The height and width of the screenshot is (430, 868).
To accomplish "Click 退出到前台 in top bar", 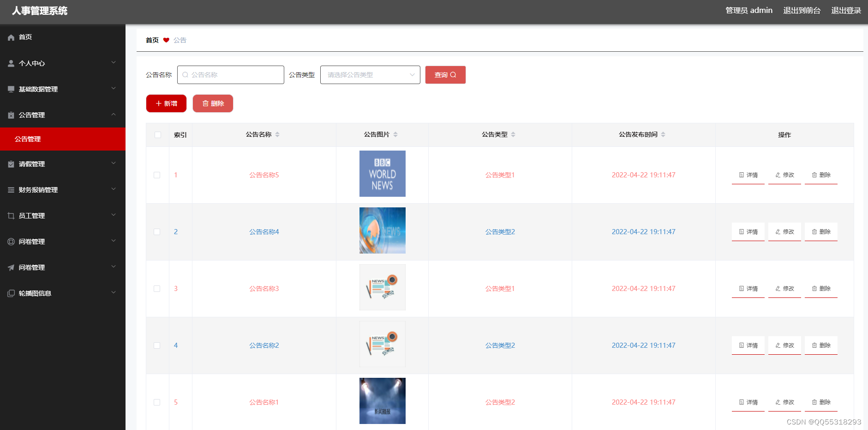I will click(x=802, y=11).
